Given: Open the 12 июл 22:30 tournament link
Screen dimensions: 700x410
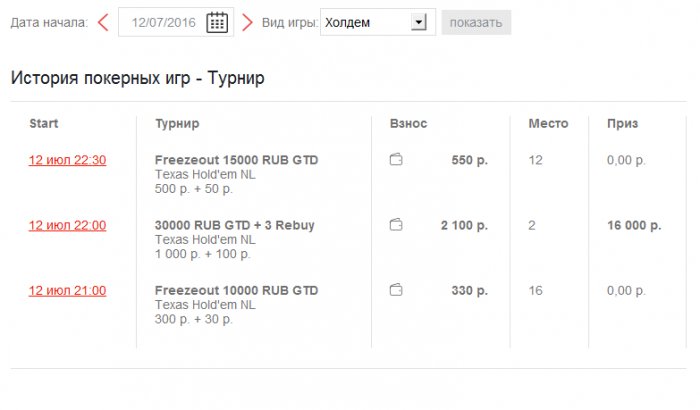Looking at the screenshot, I should click(67, 160).
